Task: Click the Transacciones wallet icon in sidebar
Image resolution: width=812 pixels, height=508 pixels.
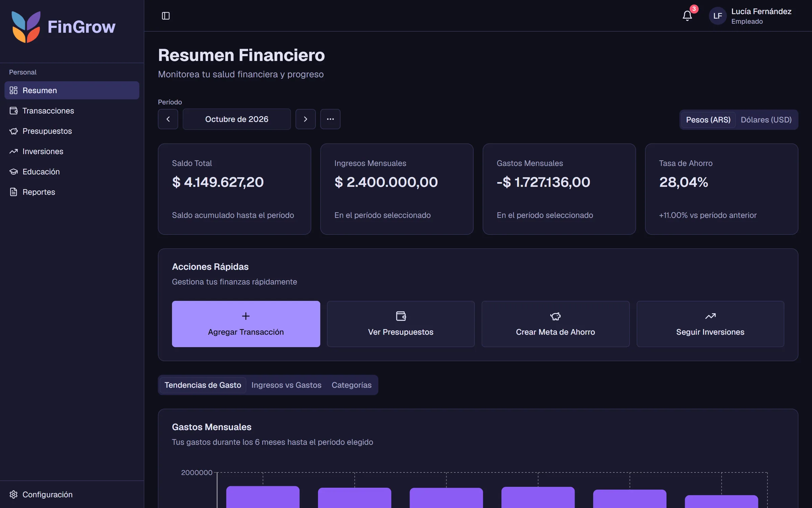Action: (x=14, y=111)
